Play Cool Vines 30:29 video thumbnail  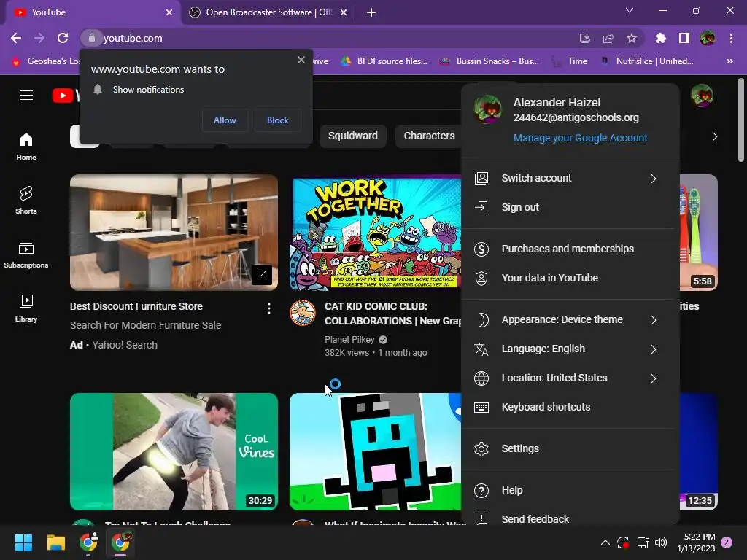tap(174, 451)
